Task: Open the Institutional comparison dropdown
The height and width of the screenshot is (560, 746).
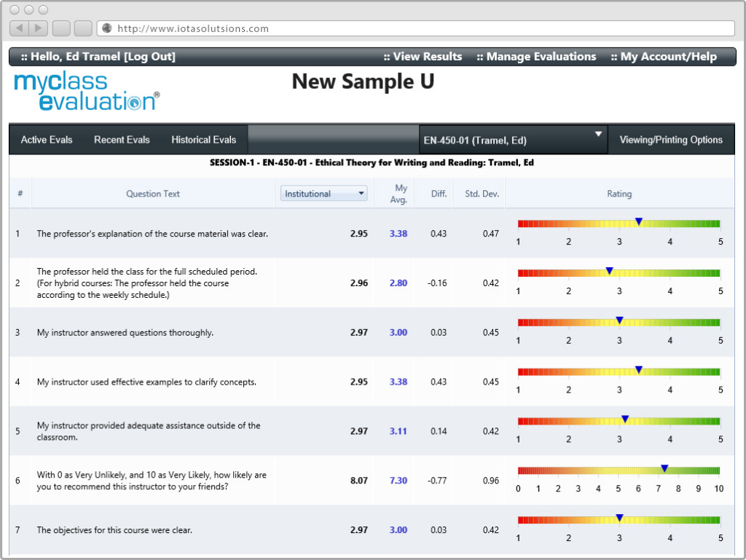Action: point(324,194)
